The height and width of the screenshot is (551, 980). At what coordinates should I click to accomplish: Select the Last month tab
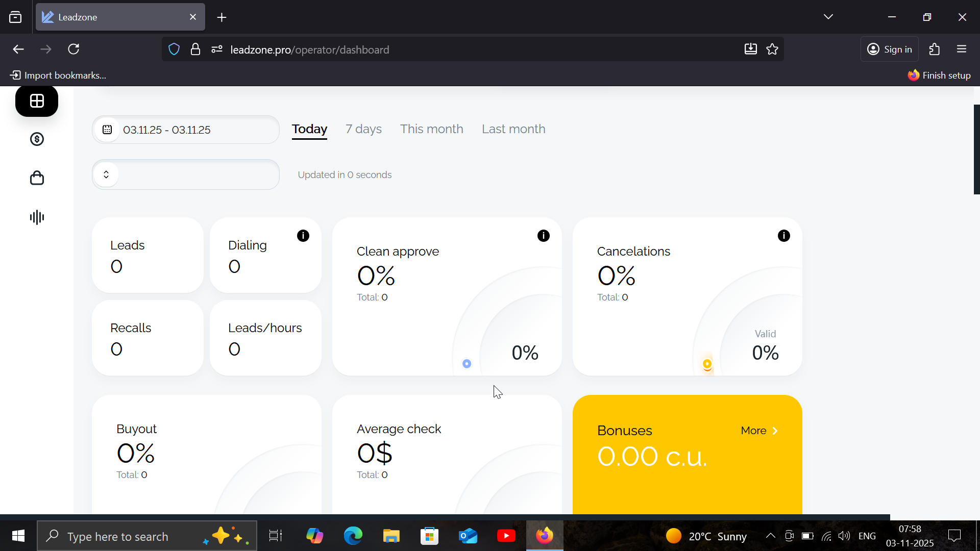click(513, 129)
